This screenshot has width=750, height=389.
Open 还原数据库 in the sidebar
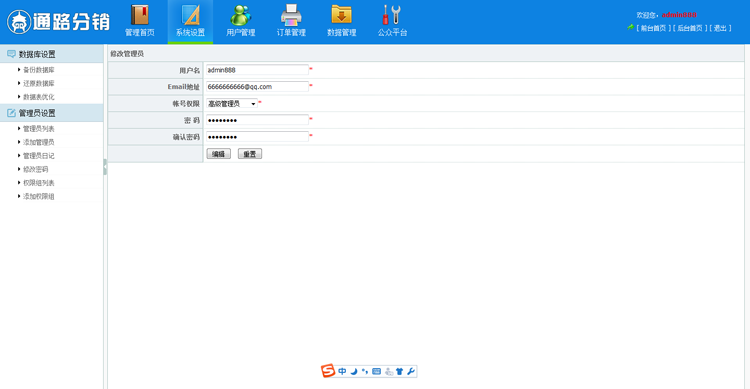(x=39, y=83)
